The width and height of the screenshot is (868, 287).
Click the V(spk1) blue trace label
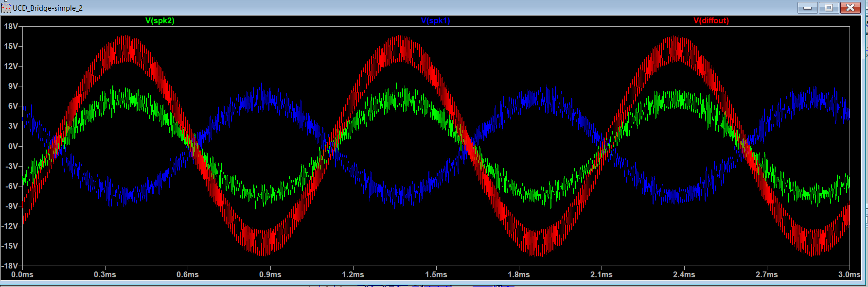tap(435, 20)
